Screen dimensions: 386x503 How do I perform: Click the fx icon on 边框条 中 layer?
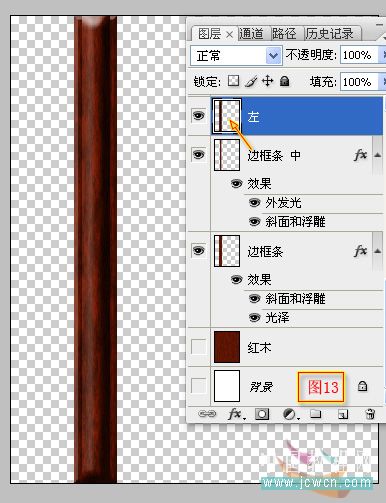[360, 155]
